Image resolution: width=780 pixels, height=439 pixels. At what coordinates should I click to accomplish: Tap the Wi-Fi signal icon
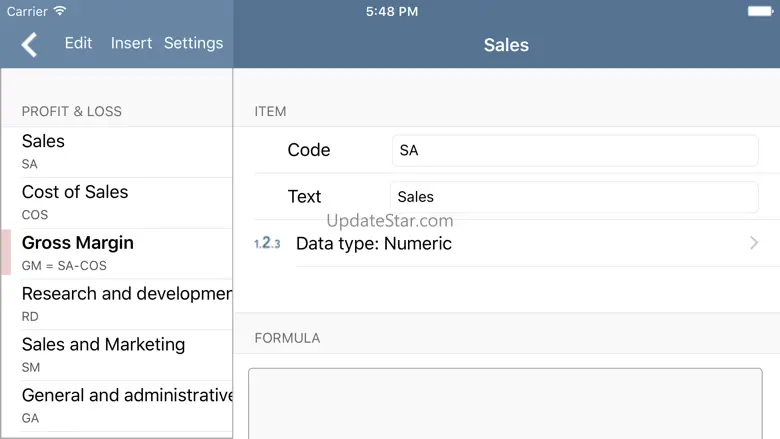[x=60, y=11]
